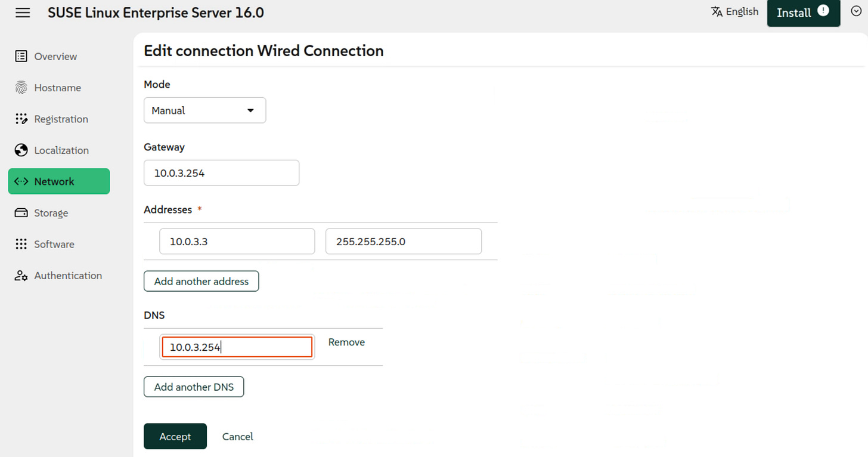The width and height of the screenshot is (868, 457).
Task: Click Add another DNS button
Action: tap(194, 387)
